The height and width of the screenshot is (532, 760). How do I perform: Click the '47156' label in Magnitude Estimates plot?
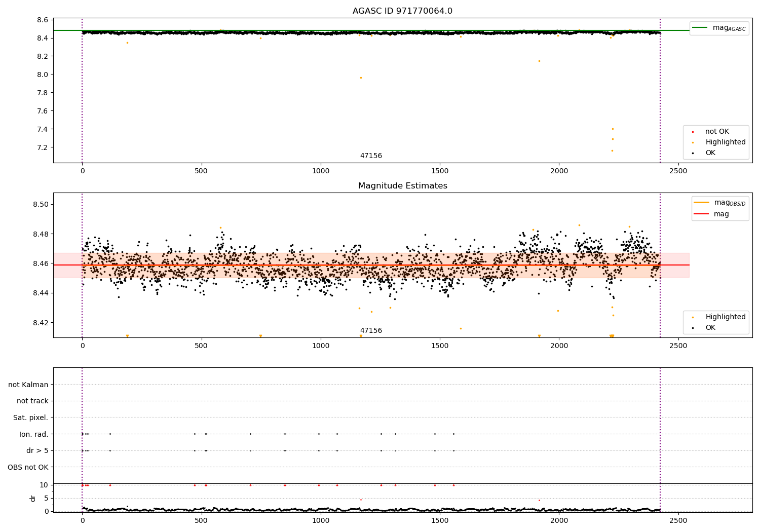coord(371,331)
